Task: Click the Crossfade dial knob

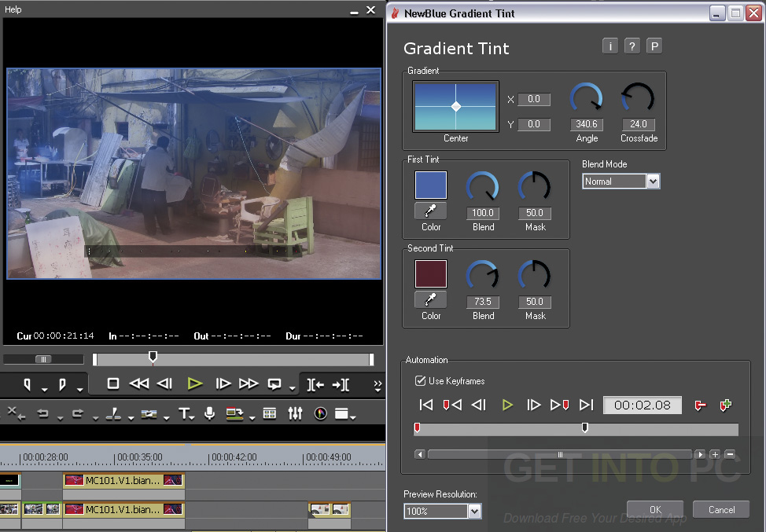Action: 638,97
